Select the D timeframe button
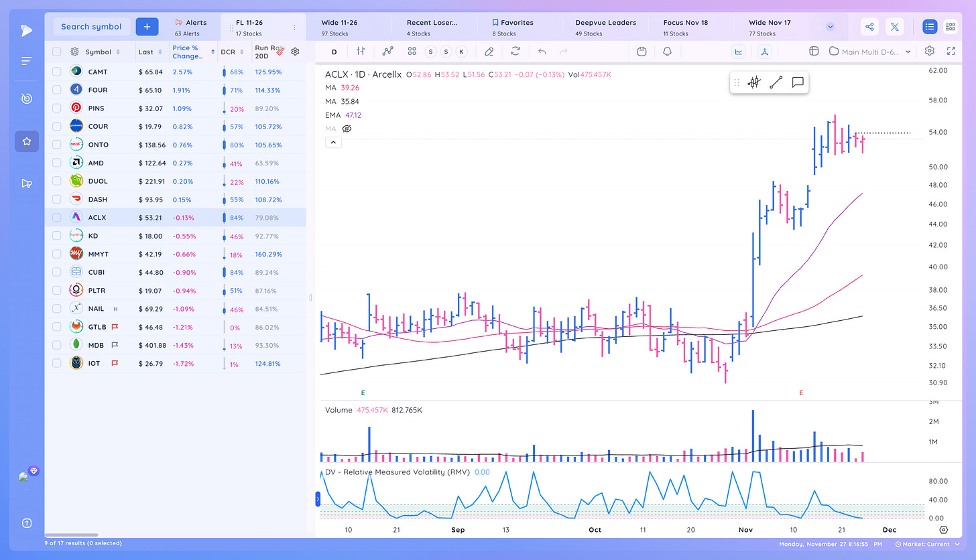 coord(334,51)
